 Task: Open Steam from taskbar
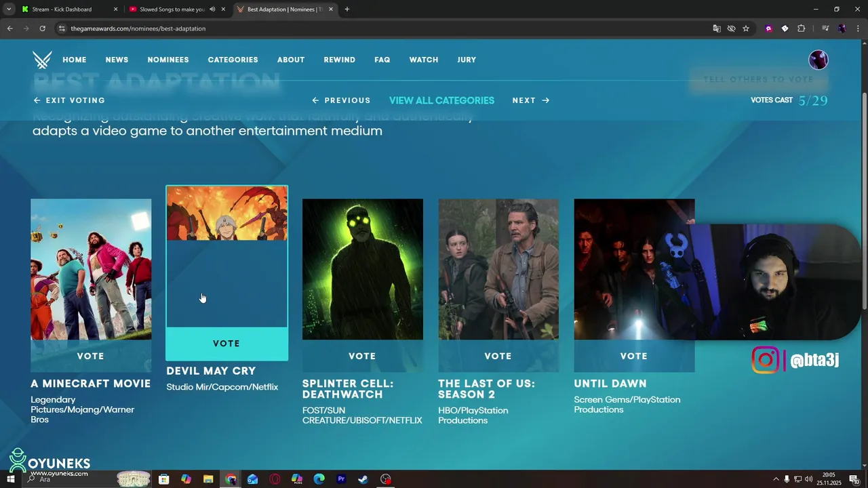coord(363,479)
